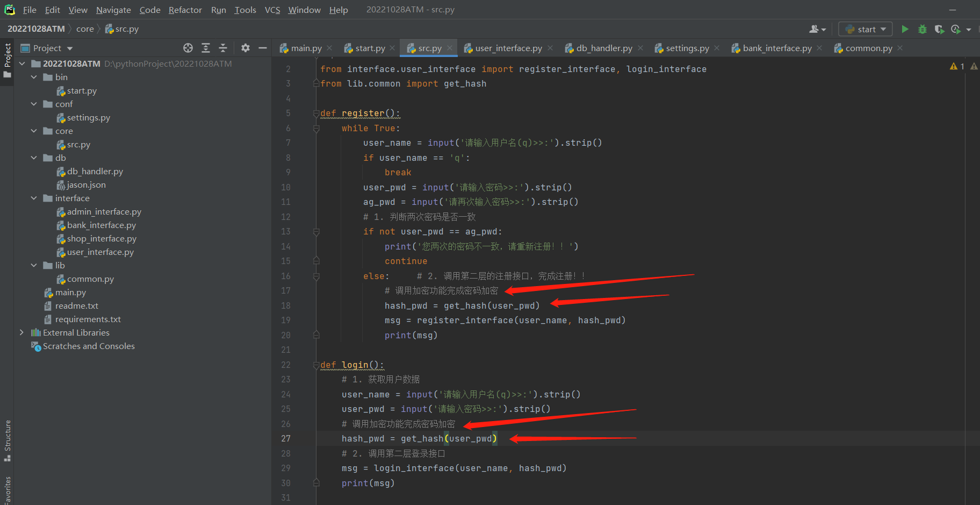
Task: Open the Edit menu
Action: tap(53, 10)
